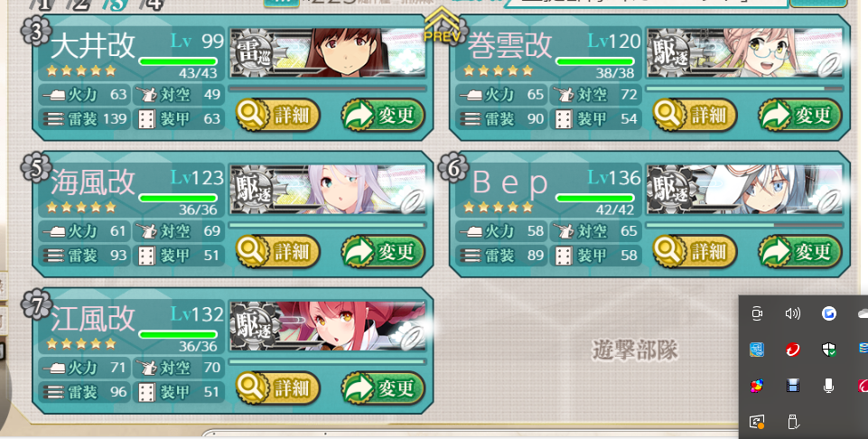Open Trend Micro red tray icon
The image size is (868, 439).
793,350
